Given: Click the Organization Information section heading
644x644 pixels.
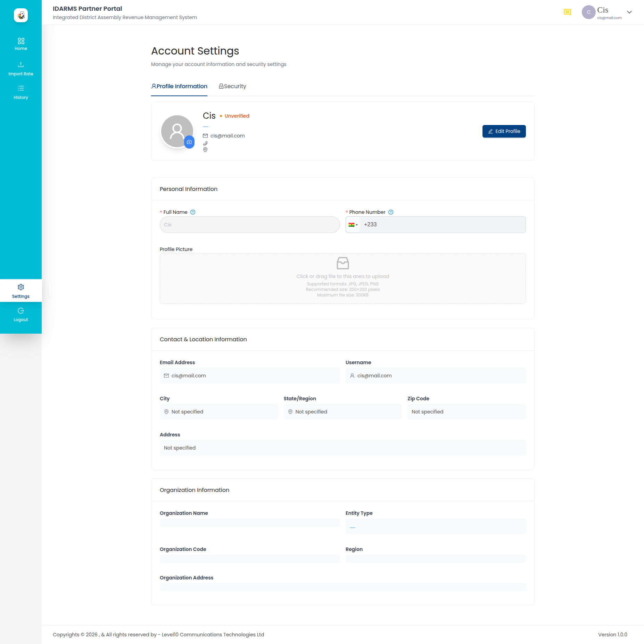Looking at the screenshot, I should coord(195,490).
